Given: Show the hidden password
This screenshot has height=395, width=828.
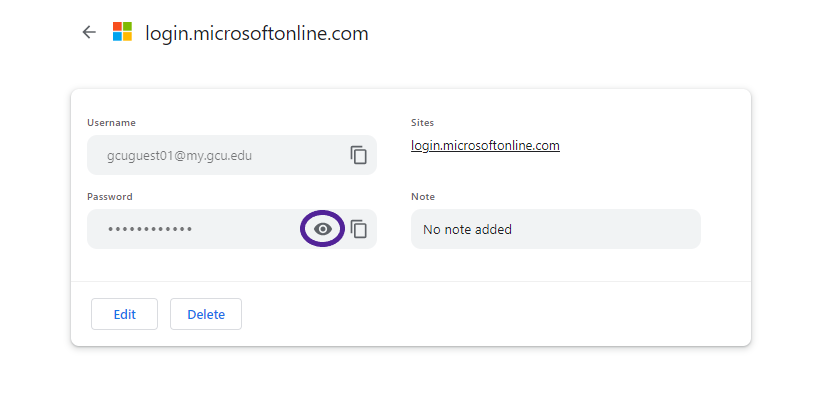Looking at the screenshot, I should point(323,229).
